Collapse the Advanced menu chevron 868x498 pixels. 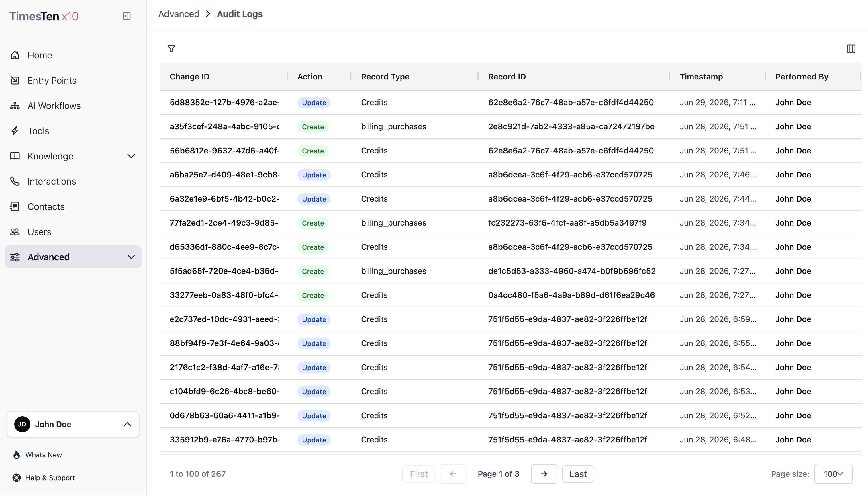tap(131, 257)
